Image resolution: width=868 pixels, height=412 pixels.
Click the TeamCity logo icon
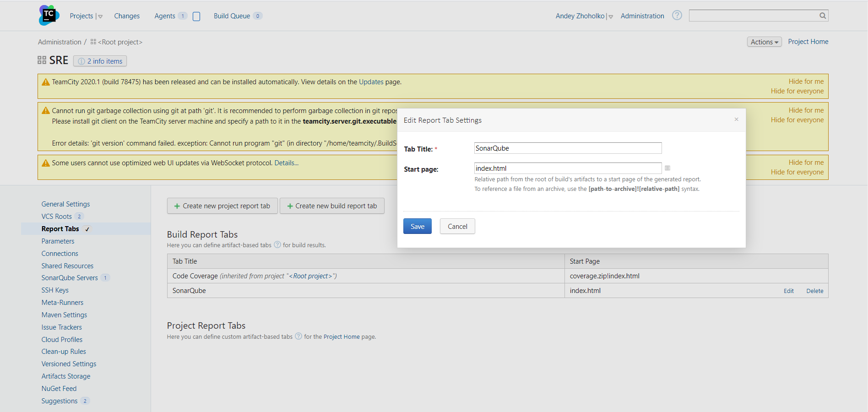tap(49, 16)
